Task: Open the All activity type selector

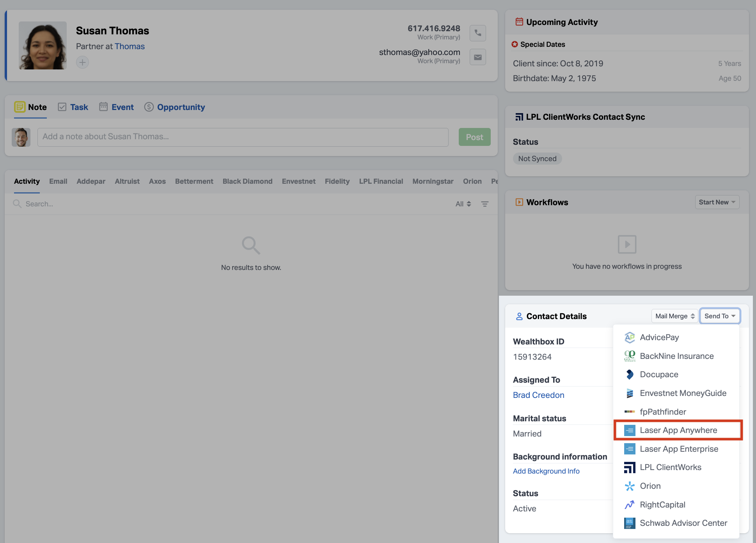Action: tap(463, 204)
